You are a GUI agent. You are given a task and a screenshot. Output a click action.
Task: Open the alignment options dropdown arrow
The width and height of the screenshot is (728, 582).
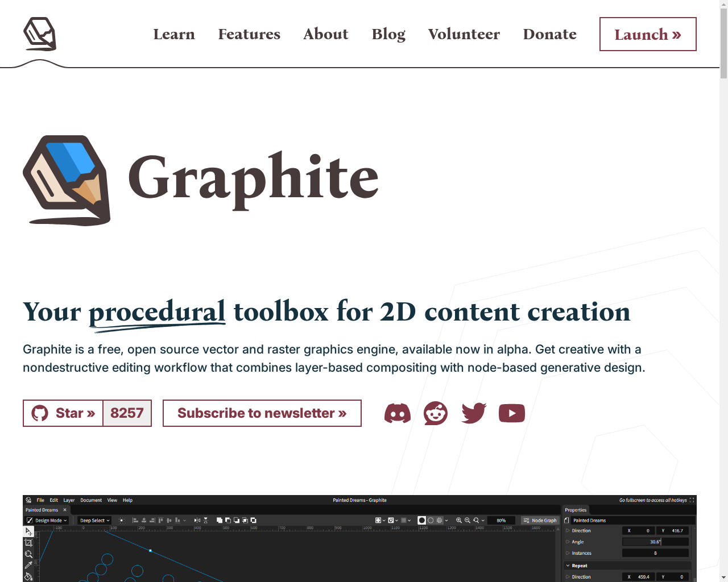[x=184, y=520]
